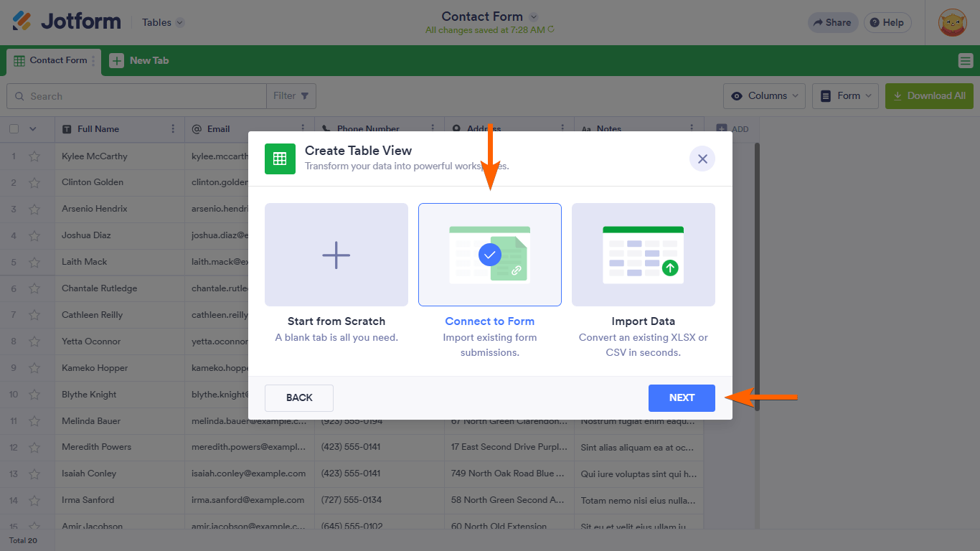Star the Melinda Bauer row
Viewport: 980px width, 551px height.
click(34, 422)
